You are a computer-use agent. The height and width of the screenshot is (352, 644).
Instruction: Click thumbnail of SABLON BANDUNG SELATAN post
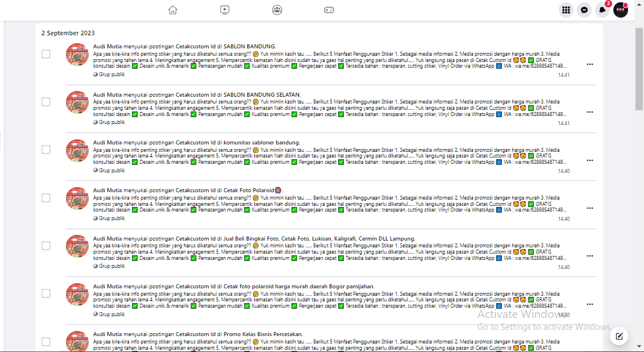(x=77, y=102)
